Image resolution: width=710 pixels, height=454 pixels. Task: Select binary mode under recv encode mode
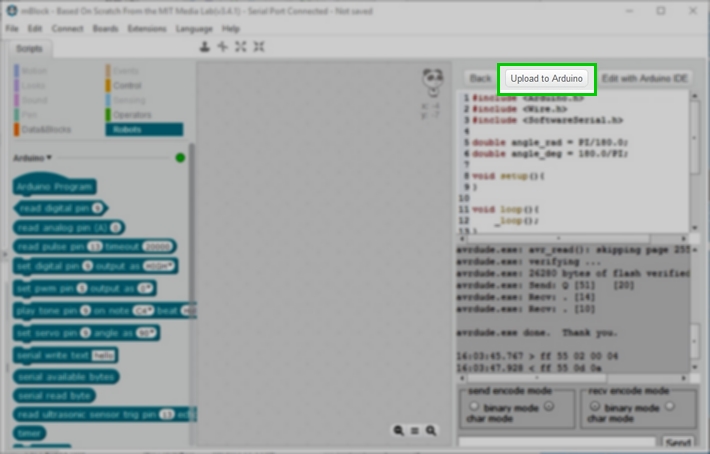click(595, 406)
